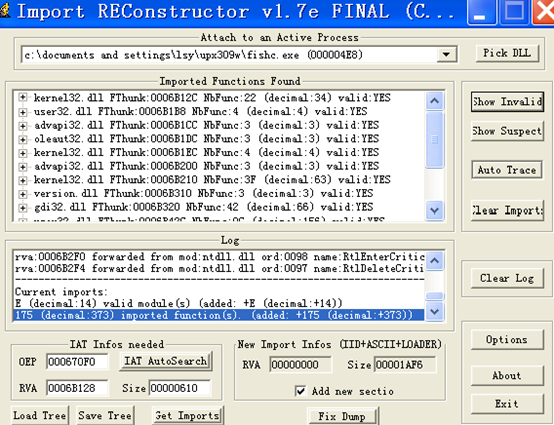
Task: Select the 'Current imports:' log line
Action: click(61, 292)
